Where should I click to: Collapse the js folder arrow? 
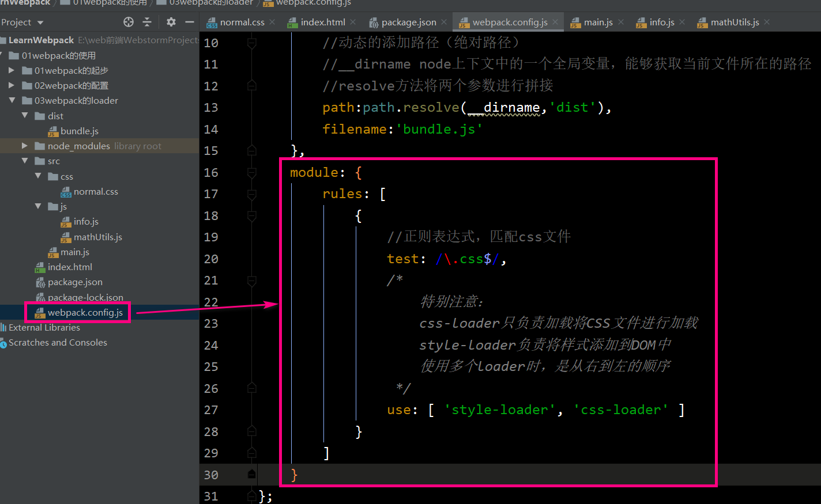point(38,206)
